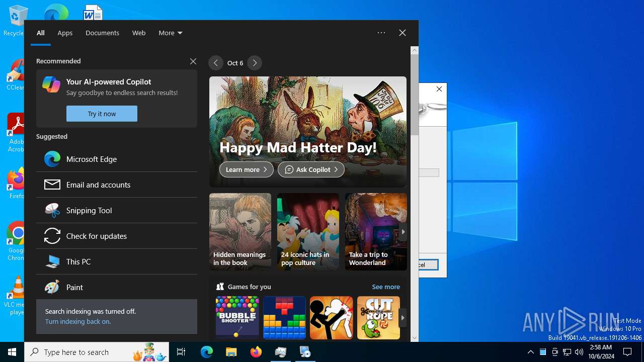The height and width of the screenshot is (362, 644).
Task: Switch to the Web tab
Action: click(139, 33)
